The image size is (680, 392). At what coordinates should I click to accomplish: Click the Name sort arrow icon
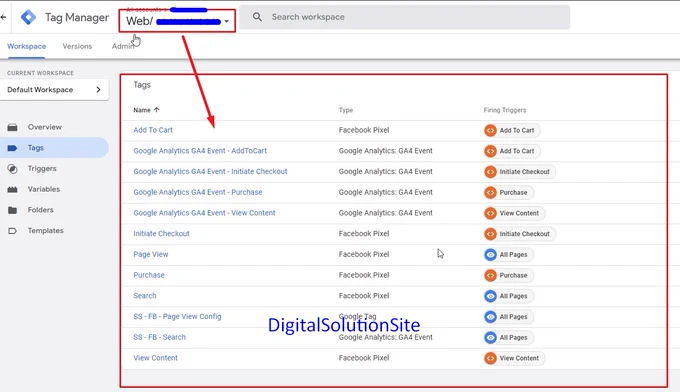pos(157,110)
